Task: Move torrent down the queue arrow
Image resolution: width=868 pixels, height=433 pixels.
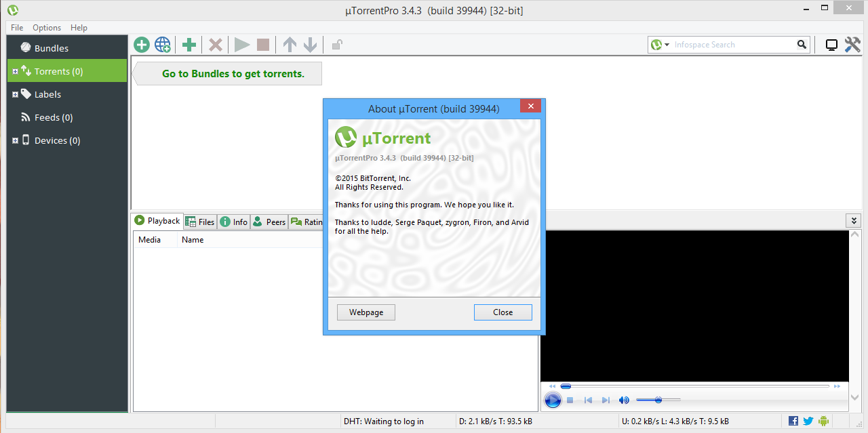Action: (x=311, y=45)
